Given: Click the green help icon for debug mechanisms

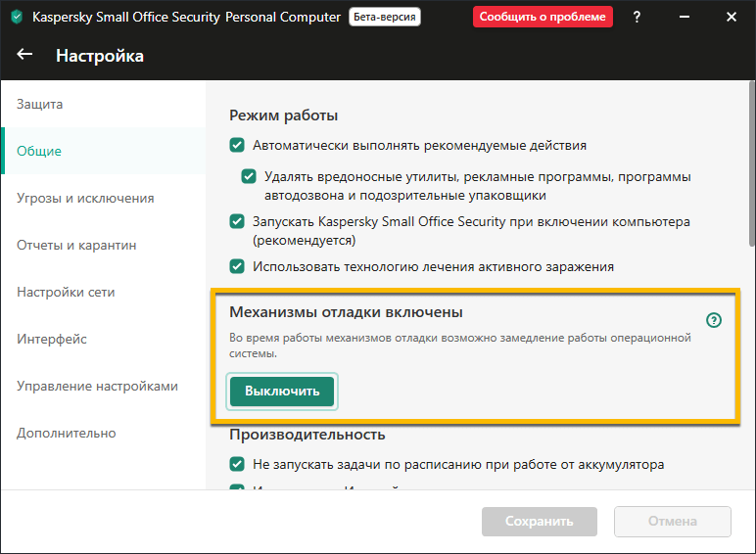Looking at the screenshot, I should [713, 320].
